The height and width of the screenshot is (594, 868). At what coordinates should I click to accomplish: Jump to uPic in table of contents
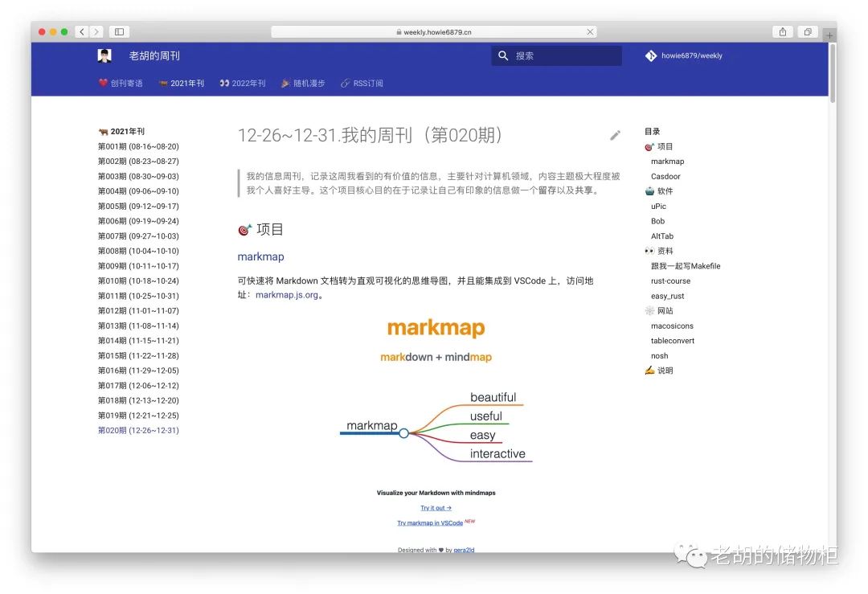coord(659,206)
